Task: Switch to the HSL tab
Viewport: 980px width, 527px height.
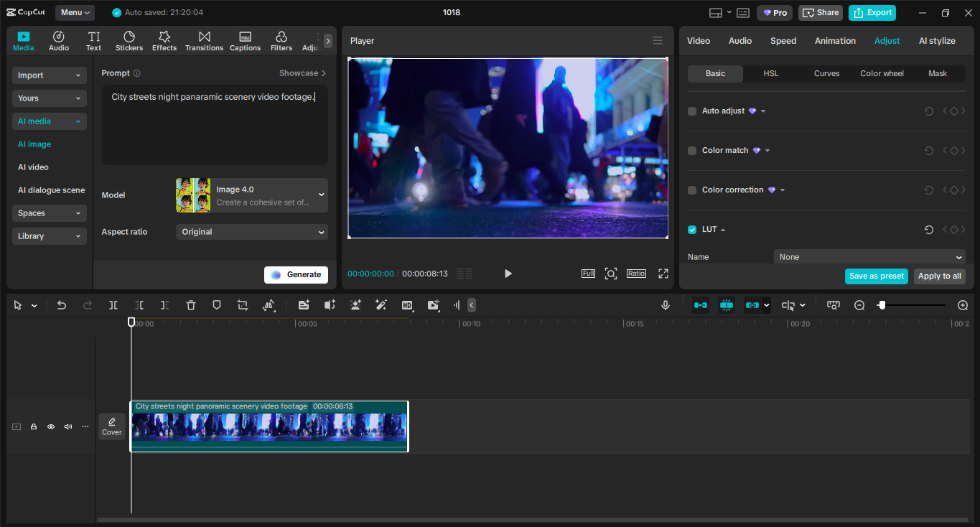Action: [770, 73]
